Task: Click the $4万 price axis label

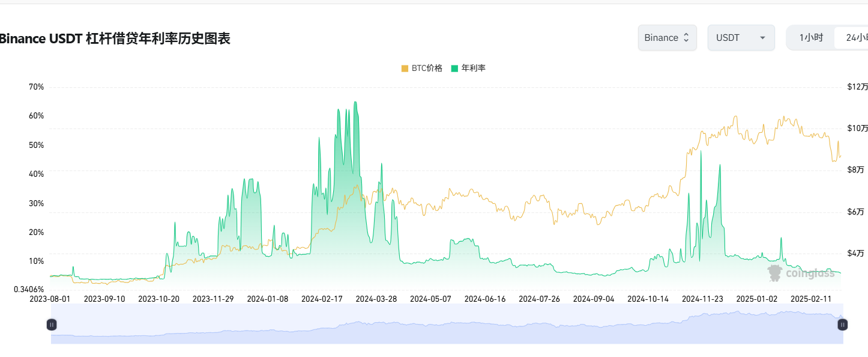Action: [855, 254]
